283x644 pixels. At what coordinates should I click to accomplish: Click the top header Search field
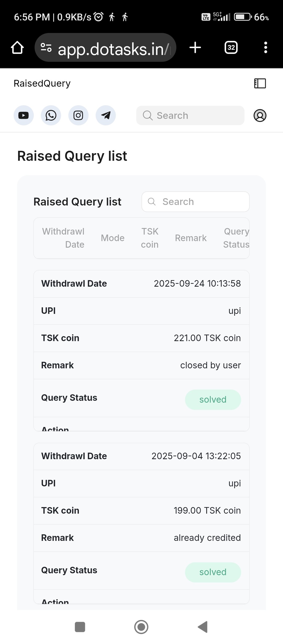tap(190, 115)
